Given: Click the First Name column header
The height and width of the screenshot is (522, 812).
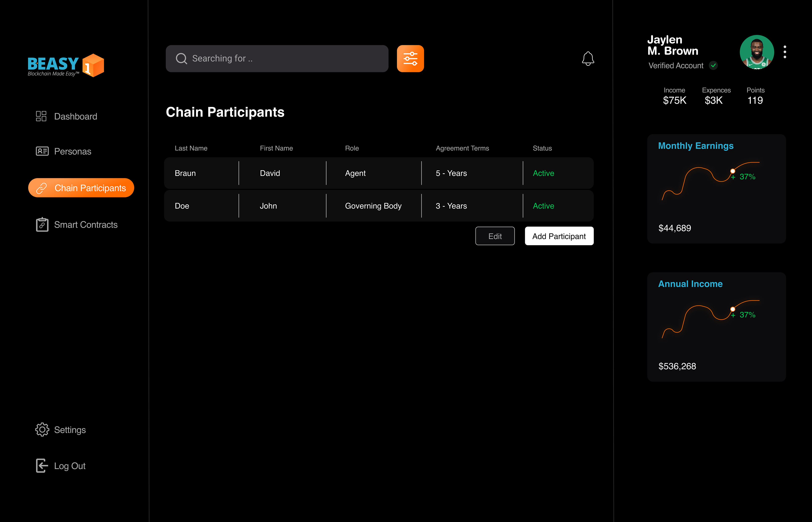Looking at the screenshot, I should tap(276, 148).
